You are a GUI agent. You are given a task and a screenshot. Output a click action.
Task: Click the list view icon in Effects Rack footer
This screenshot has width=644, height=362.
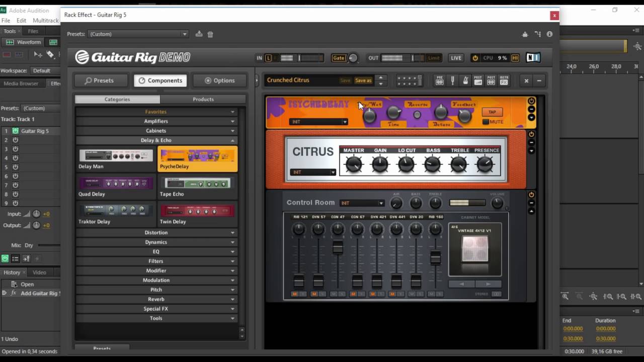click(16, 258)
